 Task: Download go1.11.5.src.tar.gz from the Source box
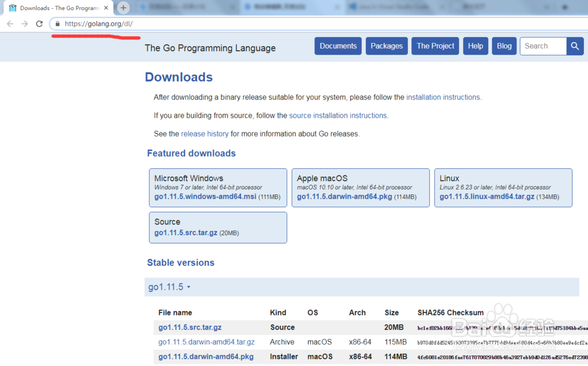186,233
